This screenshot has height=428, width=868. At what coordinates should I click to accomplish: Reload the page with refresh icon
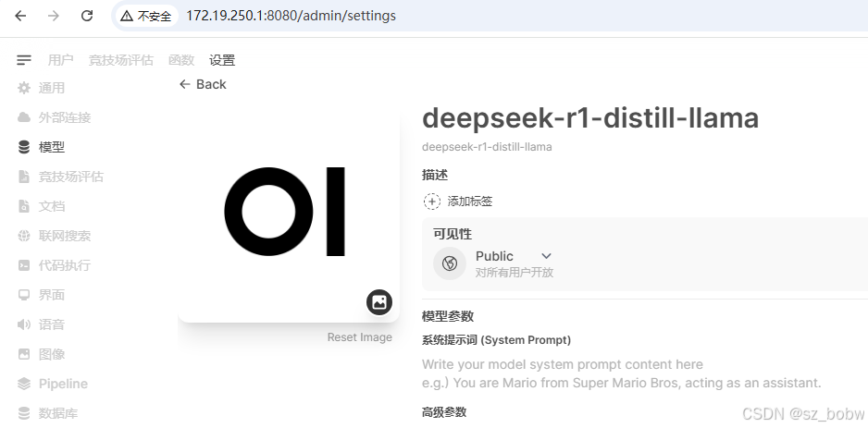point(87,16)
